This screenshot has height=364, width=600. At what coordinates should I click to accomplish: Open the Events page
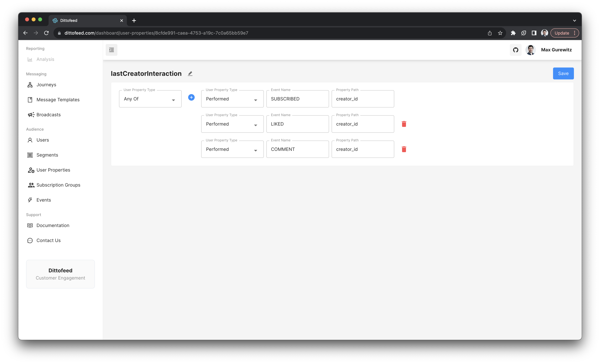(x=44, y=200)
